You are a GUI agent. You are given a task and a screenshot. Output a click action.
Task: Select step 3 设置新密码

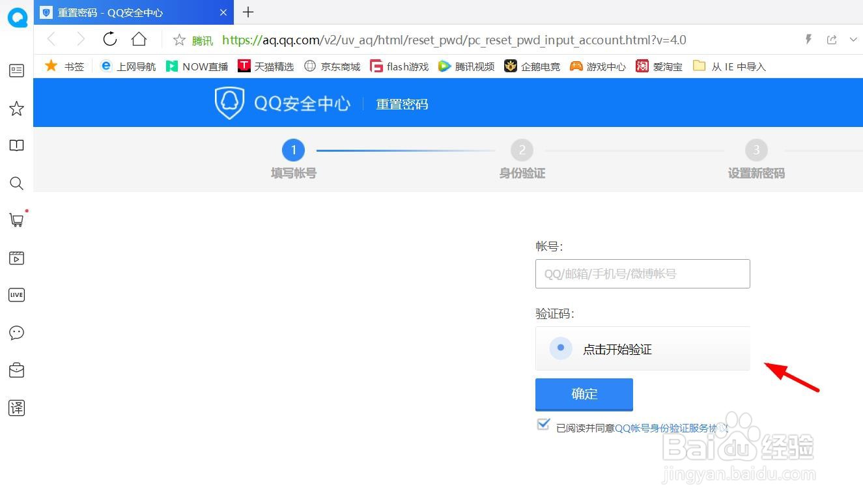pos(756,160)
